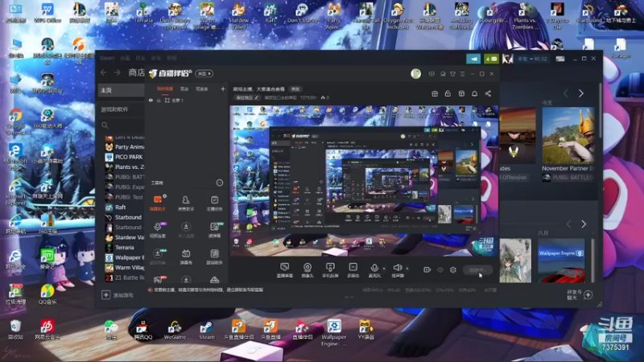Click the bell notification icon in companion

click(x=474, y=93)
